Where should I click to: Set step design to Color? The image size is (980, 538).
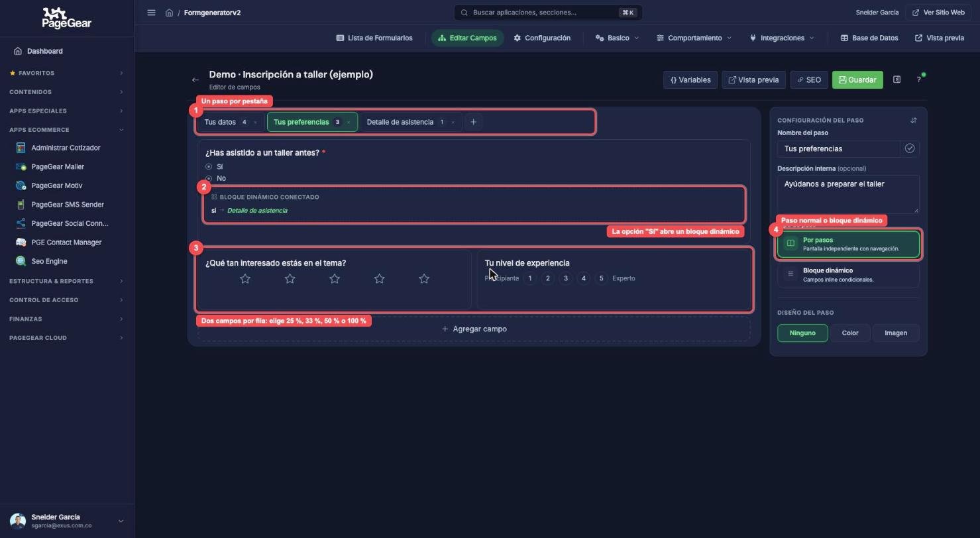coord(850,333)
